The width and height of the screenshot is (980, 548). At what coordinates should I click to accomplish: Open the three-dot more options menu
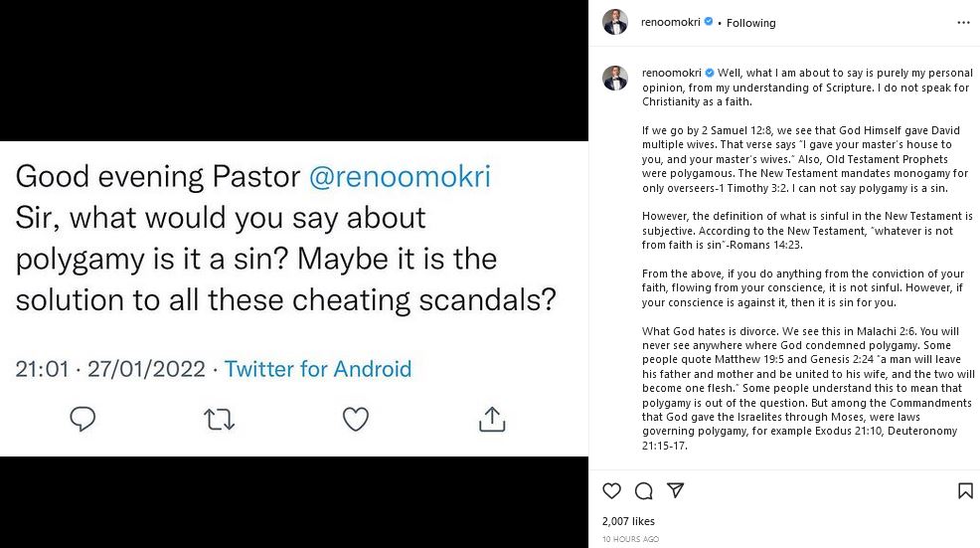(x=963, y=22)
